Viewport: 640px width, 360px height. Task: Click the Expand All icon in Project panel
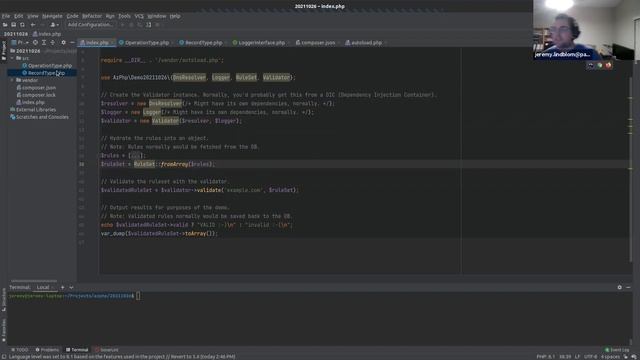[44, 42]
